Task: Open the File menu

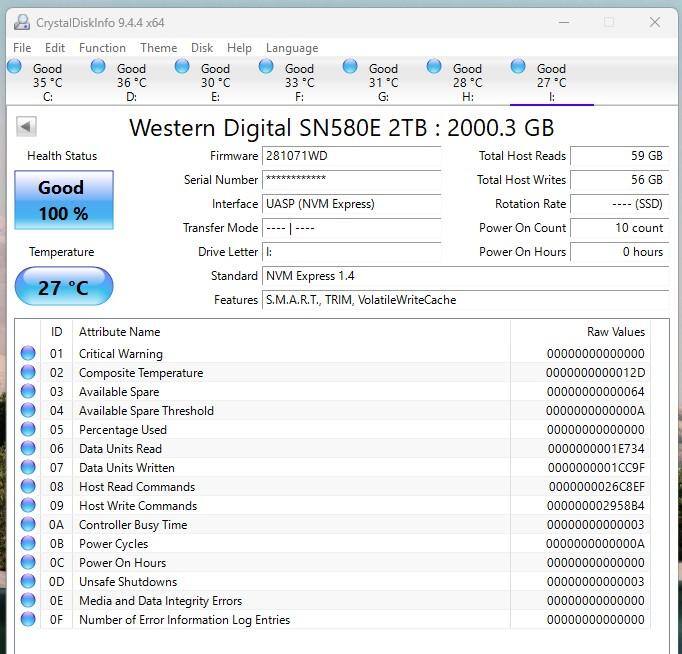Action: [22, 48]
